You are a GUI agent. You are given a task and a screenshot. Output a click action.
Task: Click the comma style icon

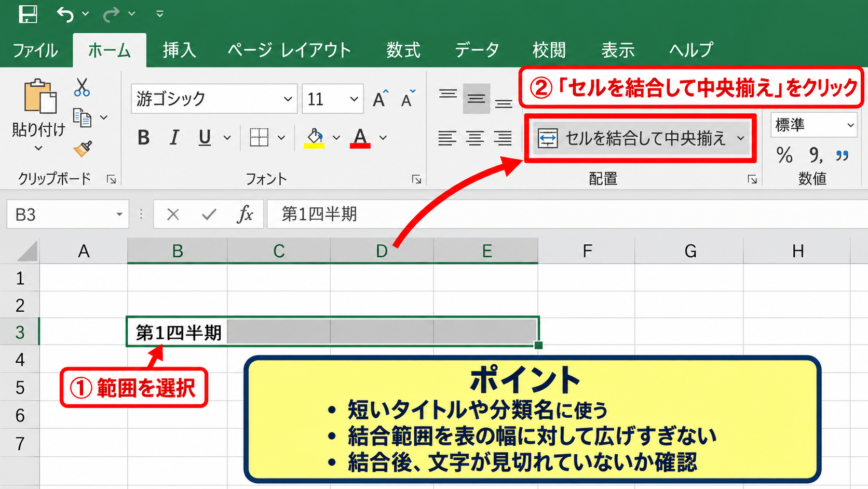pos(816,155)
